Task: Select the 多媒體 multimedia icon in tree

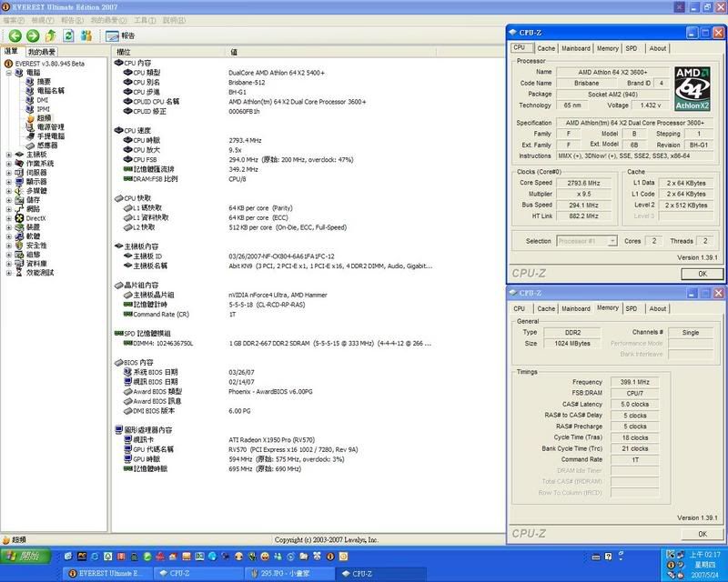Action: (x=19, y=191)
